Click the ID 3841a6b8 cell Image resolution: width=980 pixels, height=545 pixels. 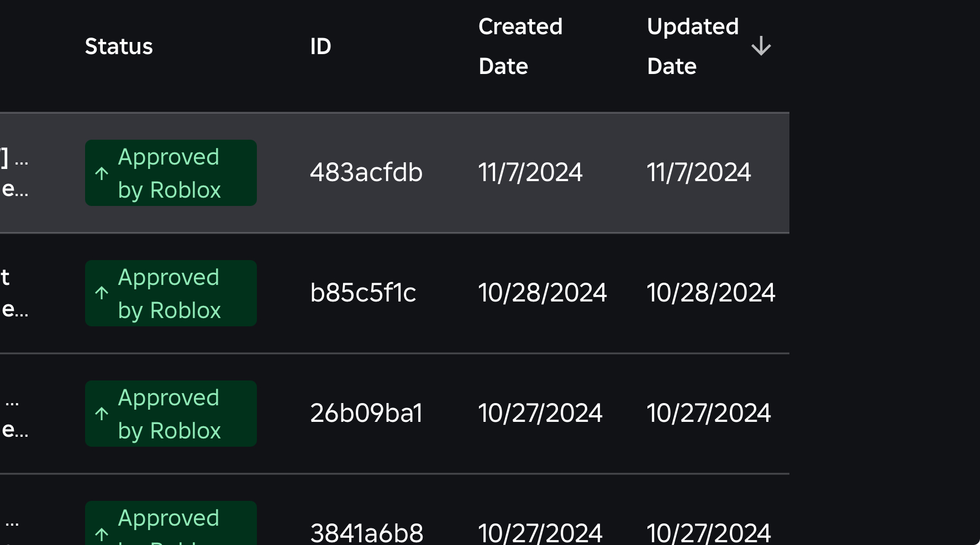[367, 533]
